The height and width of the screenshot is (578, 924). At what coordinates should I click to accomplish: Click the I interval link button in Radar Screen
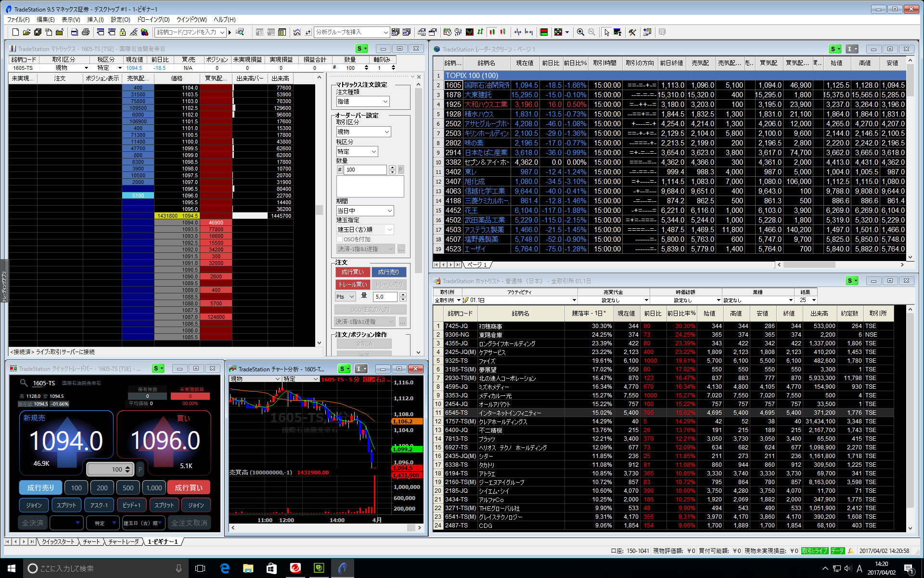click(x=852, y=49)
